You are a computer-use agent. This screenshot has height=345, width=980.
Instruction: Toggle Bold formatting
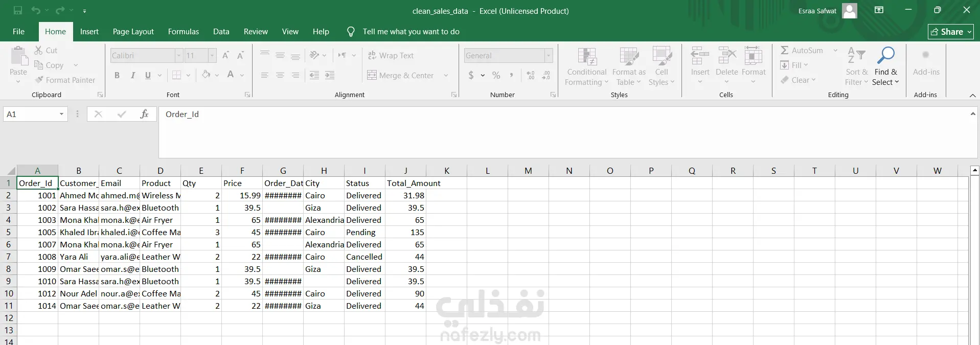click(117, 75)
